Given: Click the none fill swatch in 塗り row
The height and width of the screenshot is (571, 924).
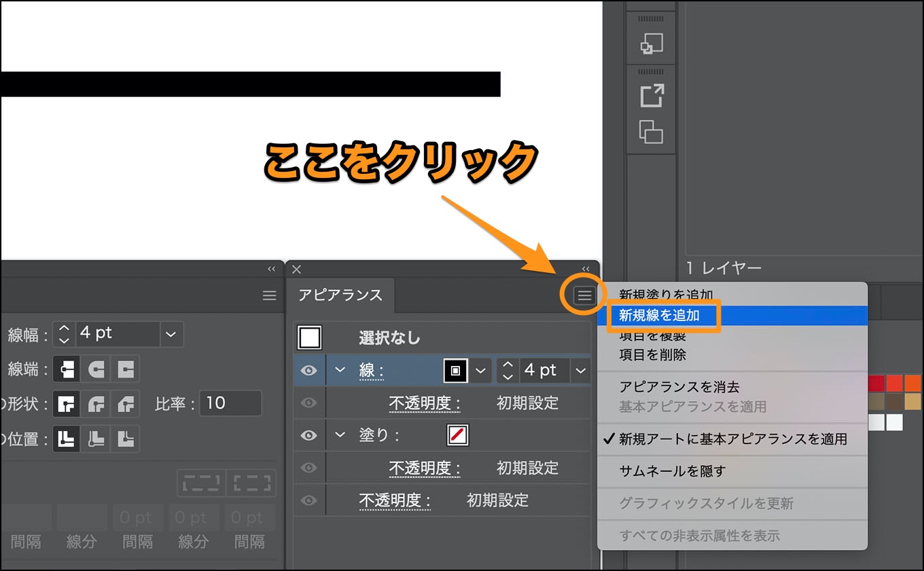Looking at the screenshot, I should click(x=458, y=435).
